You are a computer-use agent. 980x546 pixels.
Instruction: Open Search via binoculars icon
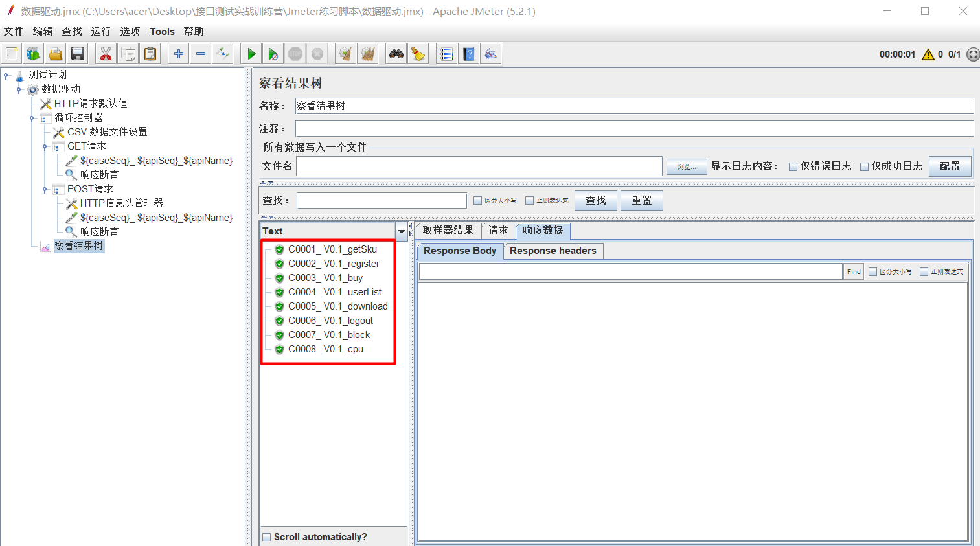click(x=396, y=54)
